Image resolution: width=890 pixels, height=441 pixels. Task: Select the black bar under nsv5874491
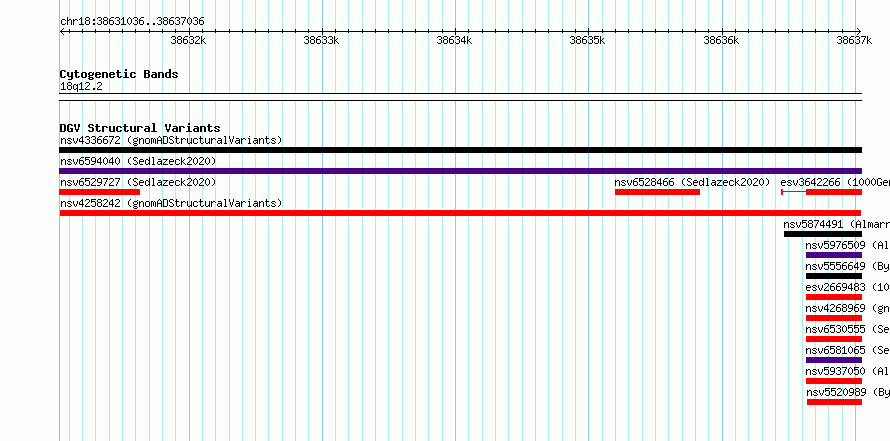823,234
